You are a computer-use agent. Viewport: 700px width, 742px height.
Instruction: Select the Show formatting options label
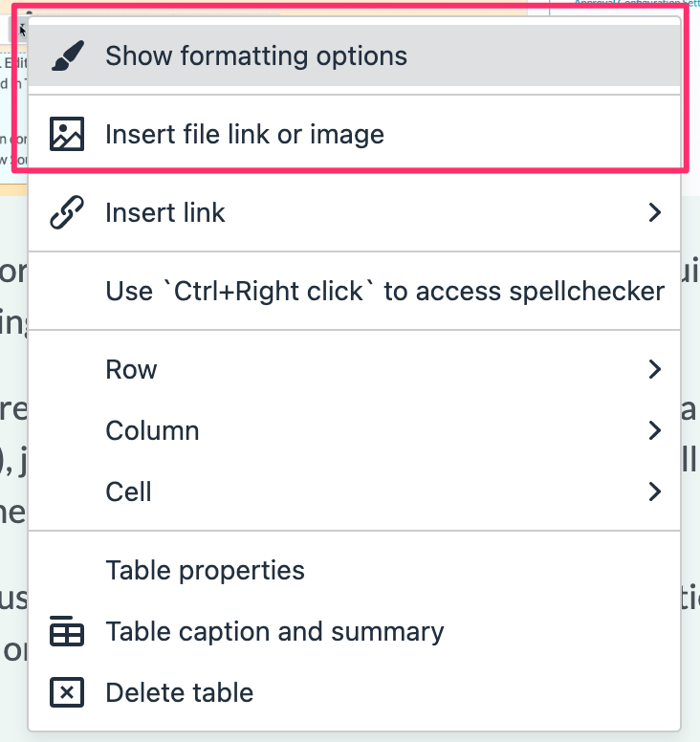tap(256, 55)
